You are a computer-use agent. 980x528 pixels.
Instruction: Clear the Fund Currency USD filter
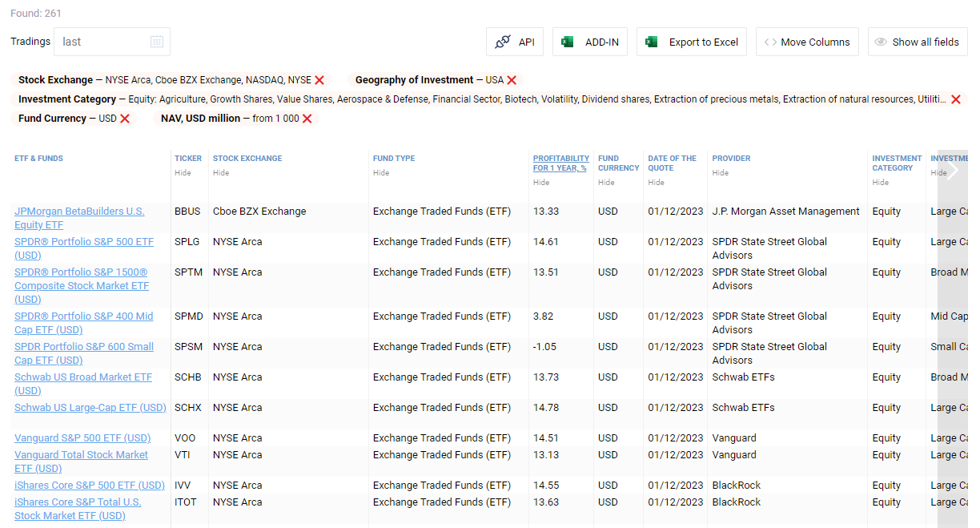point(125,119)
